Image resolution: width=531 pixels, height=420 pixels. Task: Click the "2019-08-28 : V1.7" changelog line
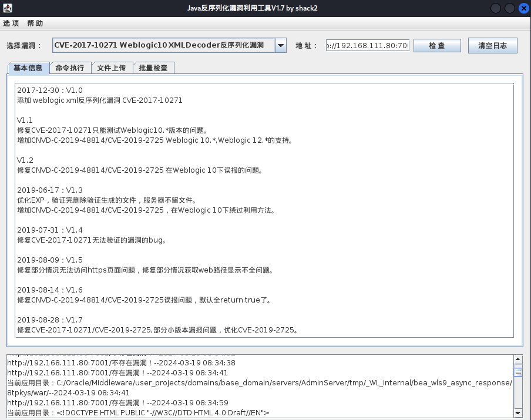tap(50, 320)
